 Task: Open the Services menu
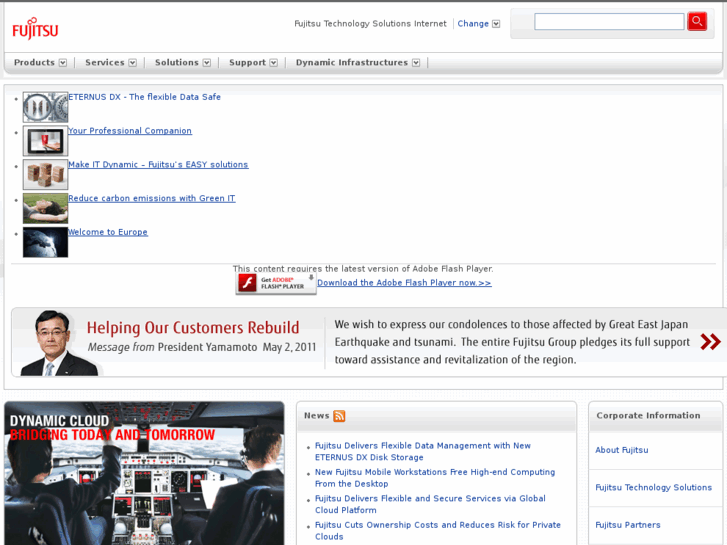[105, 62]
